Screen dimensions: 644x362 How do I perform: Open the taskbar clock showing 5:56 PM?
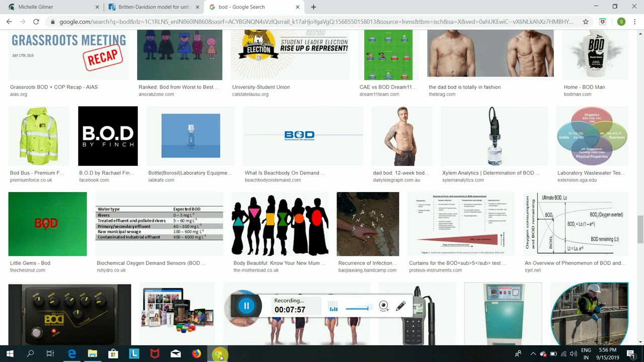pos(608,354)
